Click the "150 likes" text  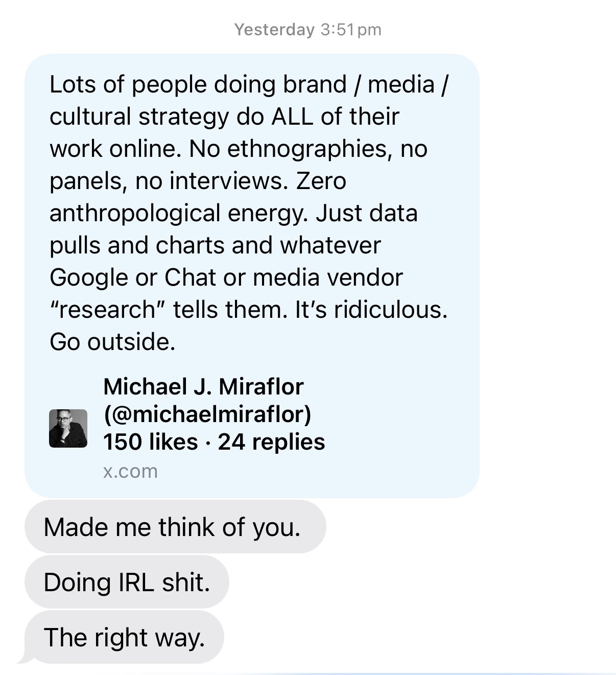150,442
